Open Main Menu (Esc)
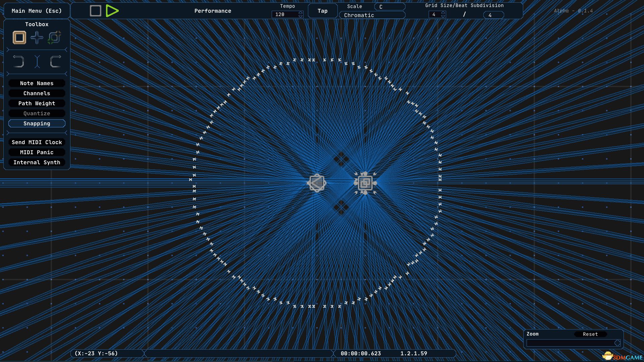 [37, 11]
